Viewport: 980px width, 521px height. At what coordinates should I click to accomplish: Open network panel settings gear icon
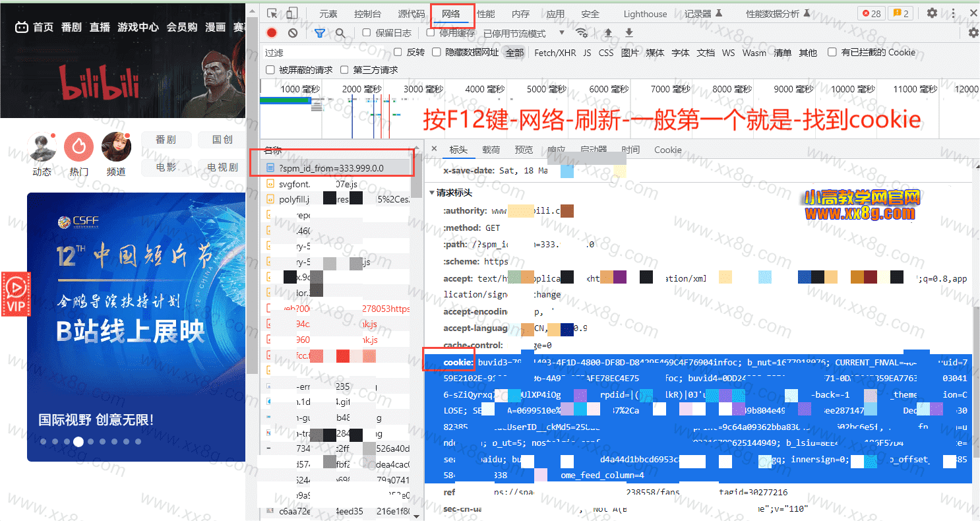973,33
